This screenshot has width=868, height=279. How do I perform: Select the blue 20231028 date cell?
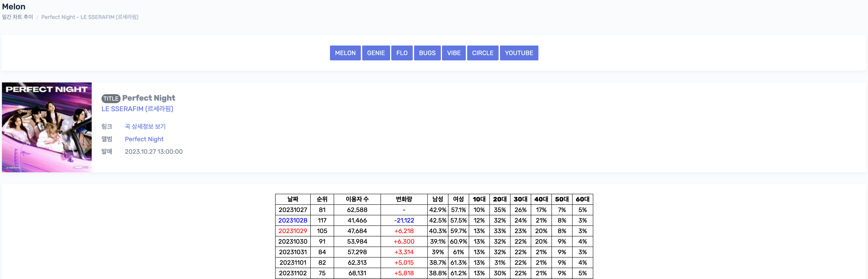click(293, 220)
